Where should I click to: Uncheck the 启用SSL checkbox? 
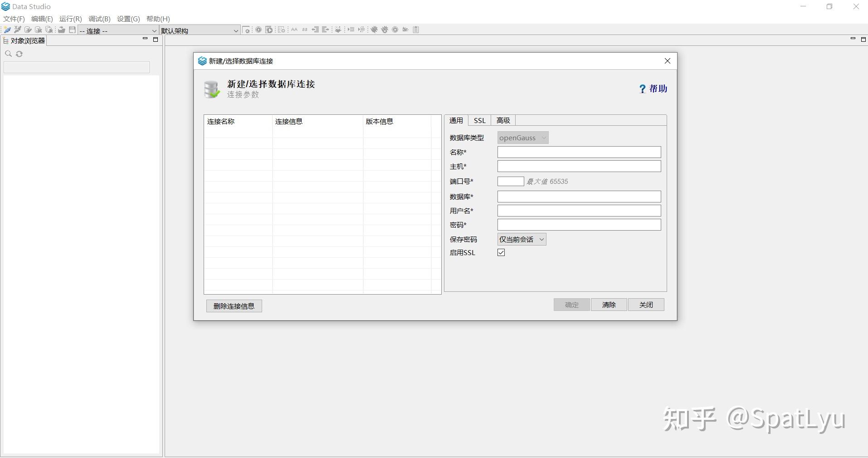click(500, 252)
